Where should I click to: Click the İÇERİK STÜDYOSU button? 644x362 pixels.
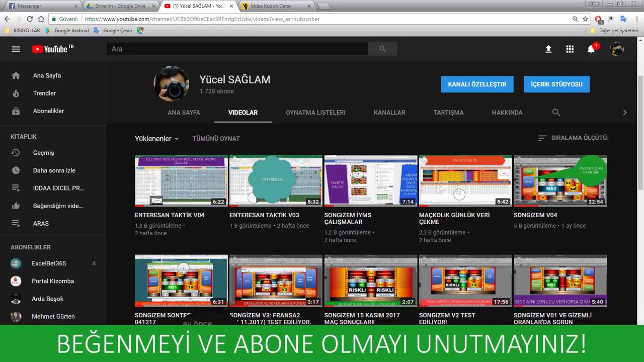click(556, 84)
